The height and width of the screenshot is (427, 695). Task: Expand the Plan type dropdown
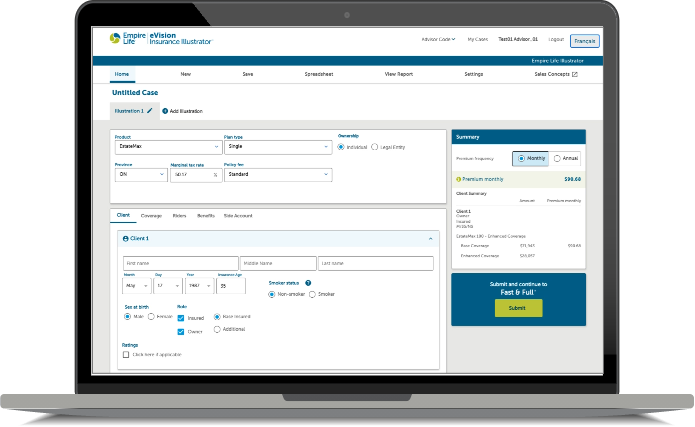click(x=277, y=147)
